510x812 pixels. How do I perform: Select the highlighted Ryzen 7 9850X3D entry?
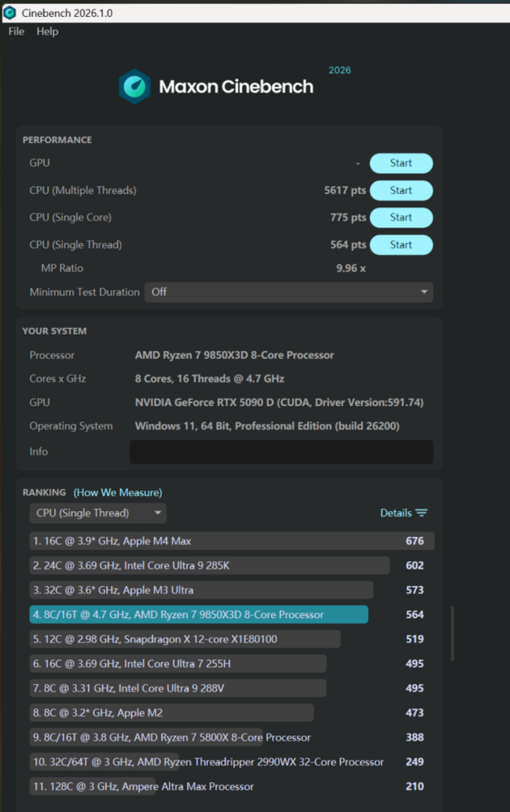[198, 615]
